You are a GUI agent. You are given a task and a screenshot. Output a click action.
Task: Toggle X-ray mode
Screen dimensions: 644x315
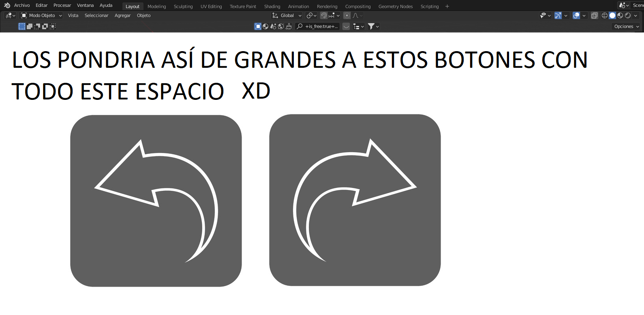594,15
